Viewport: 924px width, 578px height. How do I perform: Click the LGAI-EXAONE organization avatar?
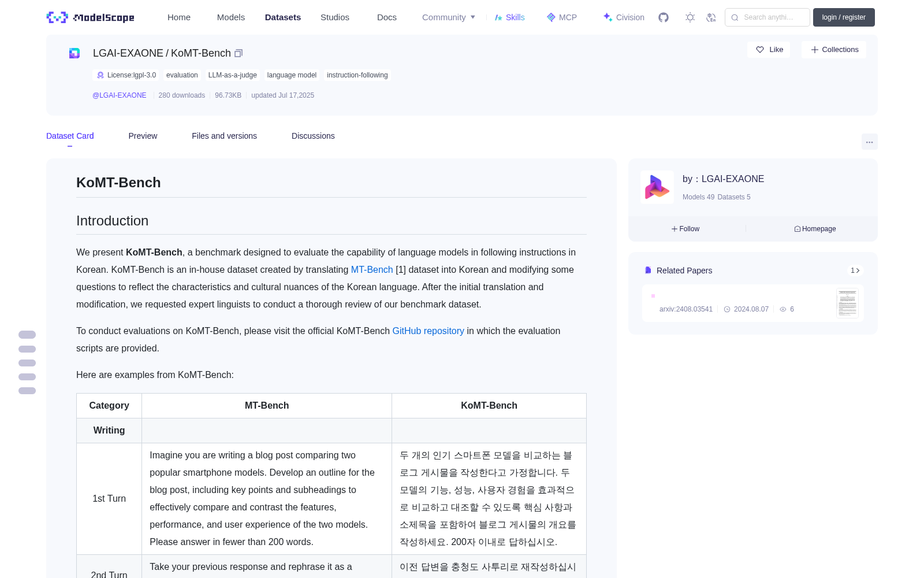click(657, 187)
